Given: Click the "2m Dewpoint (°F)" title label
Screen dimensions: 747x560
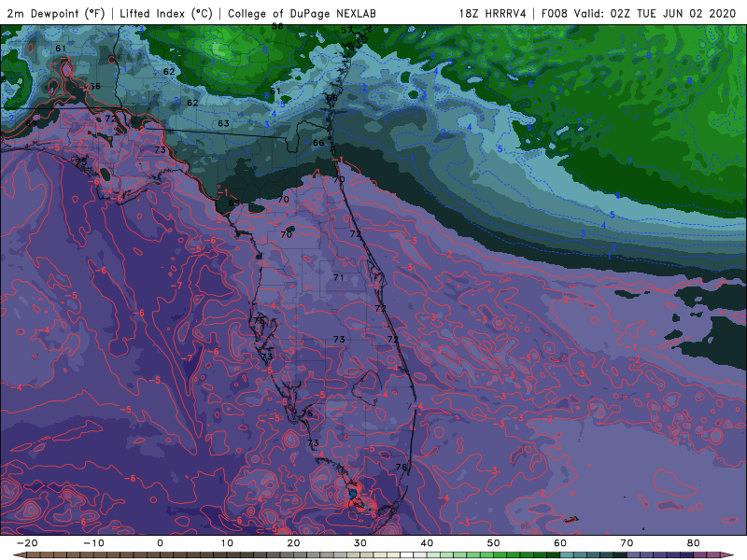Looking at the screenshot, I should pos(56,13).
